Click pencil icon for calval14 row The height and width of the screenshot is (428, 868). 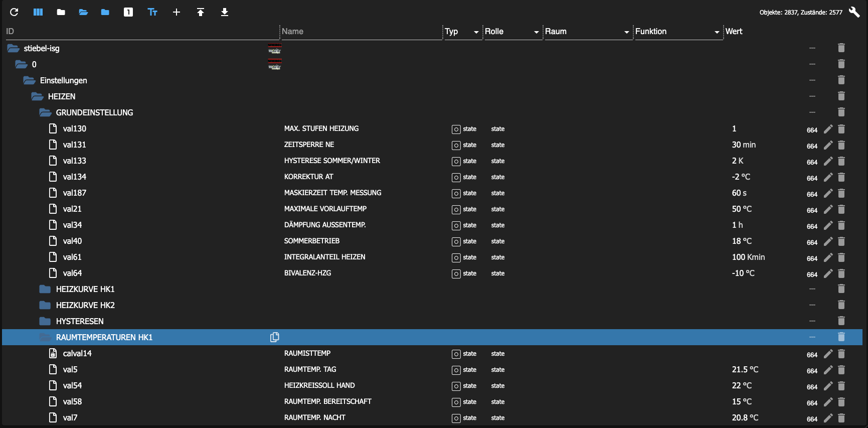828,354
